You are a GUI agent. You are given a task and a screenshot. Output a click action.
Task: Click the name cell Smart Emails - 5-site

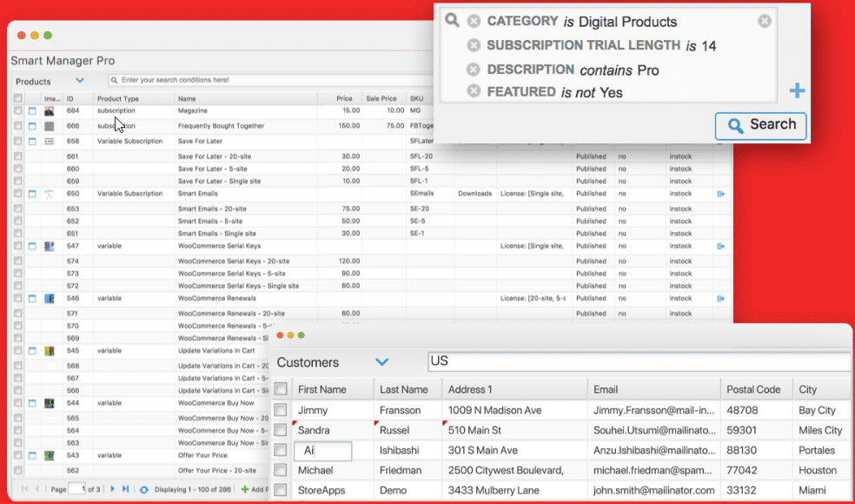[x=210, y=221]
